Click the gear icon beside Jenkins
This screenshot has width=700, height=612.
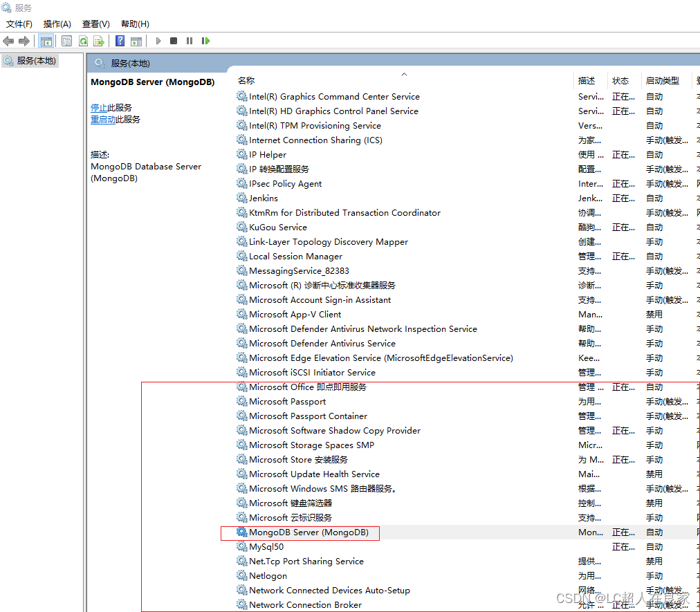pyautogui.click(x=242, y=198)
